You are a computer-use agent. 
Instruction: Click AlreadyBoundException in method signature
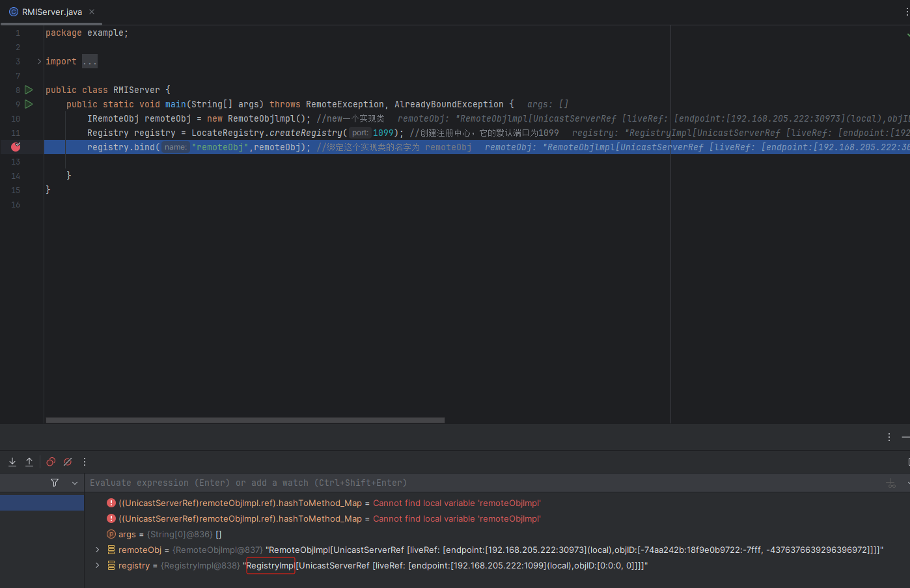coord(449,104)
